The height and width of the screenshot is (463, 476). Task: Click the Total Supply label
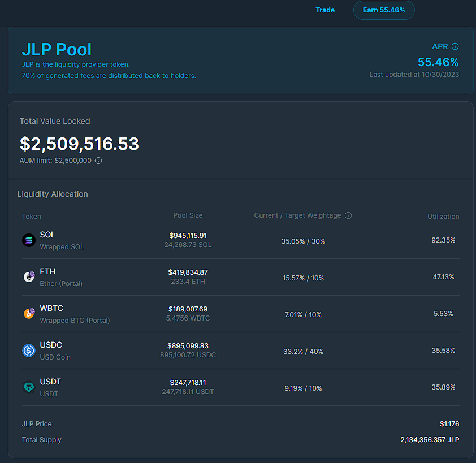[x=42, y=440]
